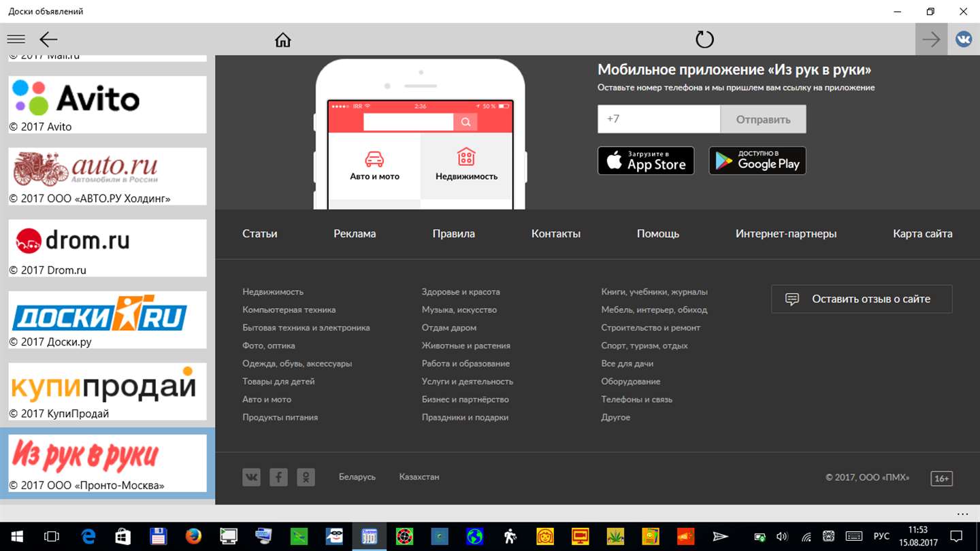Open the Google Play download badge
980x551 pixels.
point(757,161)
